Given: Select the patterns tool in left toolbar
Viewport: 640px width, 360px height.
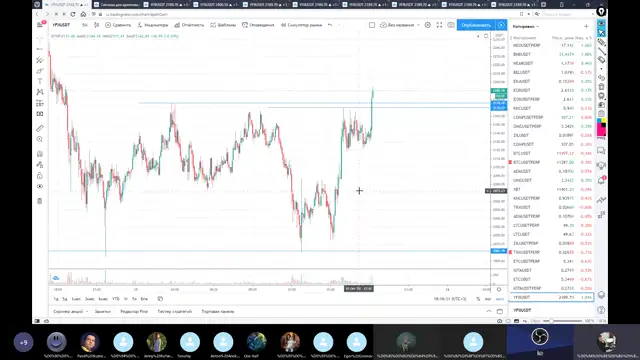Looking at the screenshot, I should point(40,92).
